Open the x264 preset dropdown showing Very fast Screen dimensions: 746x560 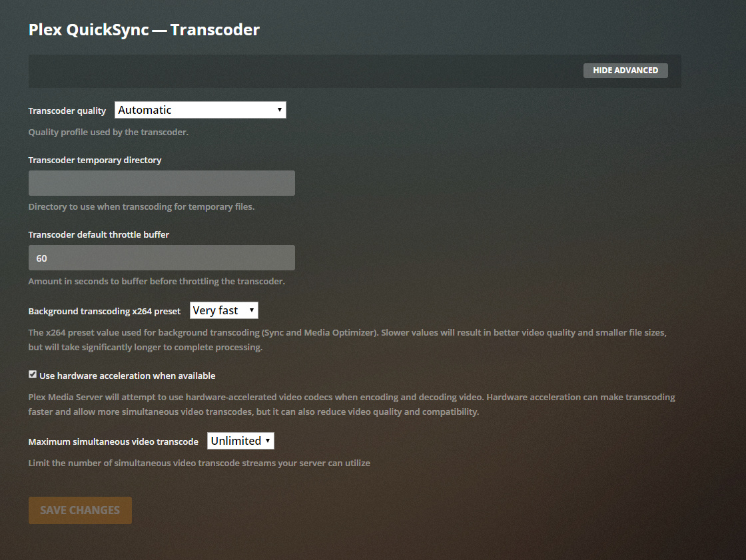224,310
